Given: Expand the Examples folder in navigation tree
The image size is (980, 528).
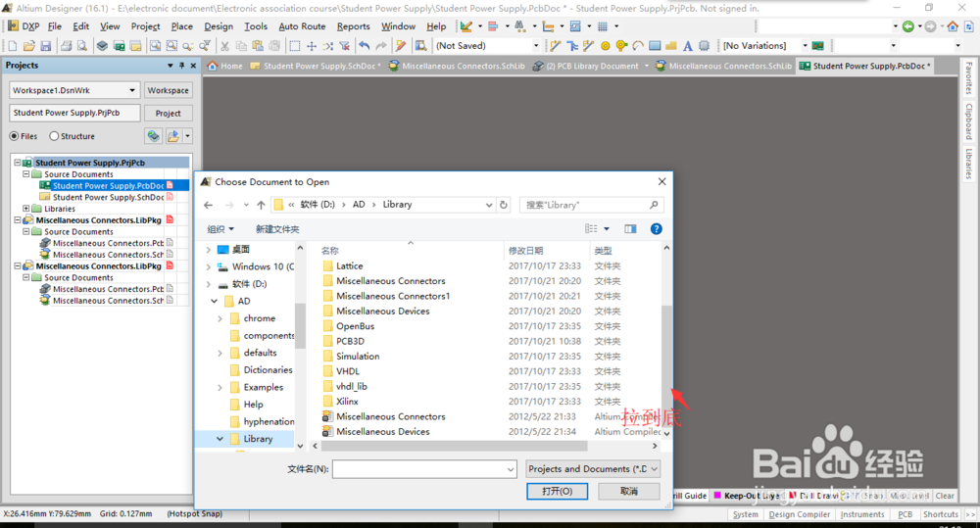Looking at the screenshot, I should click(x=220, y=387).
